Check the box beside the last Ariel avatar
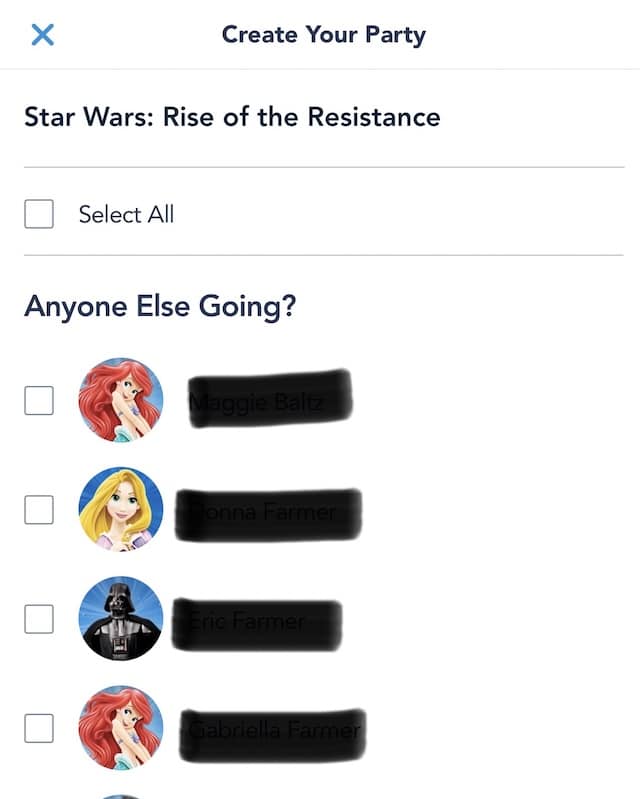The image size is (640, 799). pyautogui.click(x=39, y=728)
